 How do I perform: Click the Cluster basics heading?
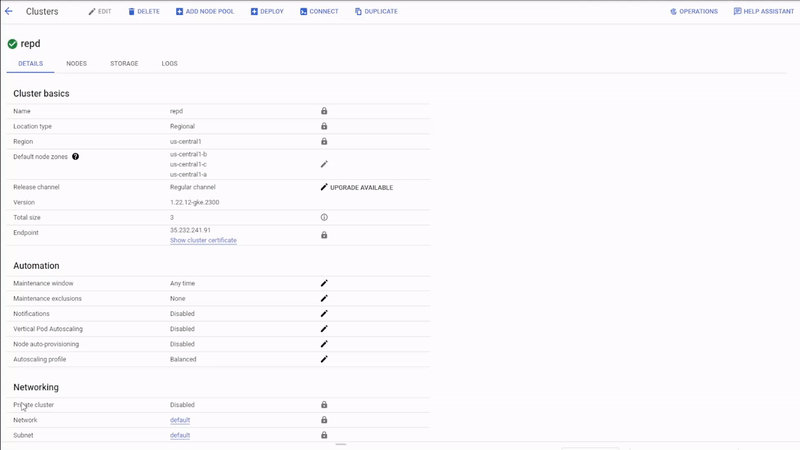(x=41, y=94)
